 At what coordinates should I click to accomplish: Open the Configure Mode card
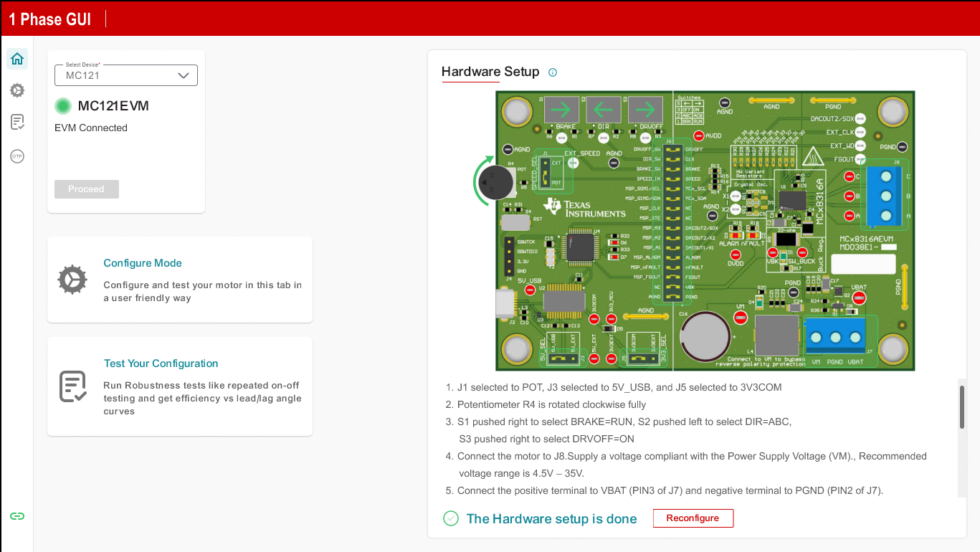(180, 280)
